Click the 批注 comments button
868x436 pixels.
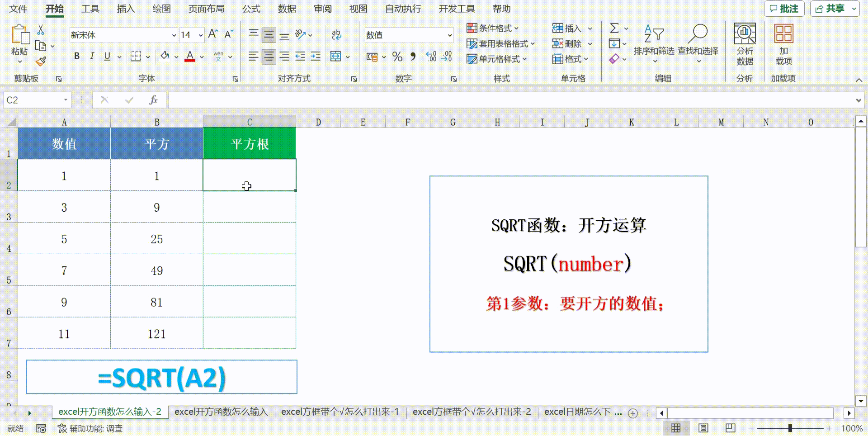pos(784,9)
